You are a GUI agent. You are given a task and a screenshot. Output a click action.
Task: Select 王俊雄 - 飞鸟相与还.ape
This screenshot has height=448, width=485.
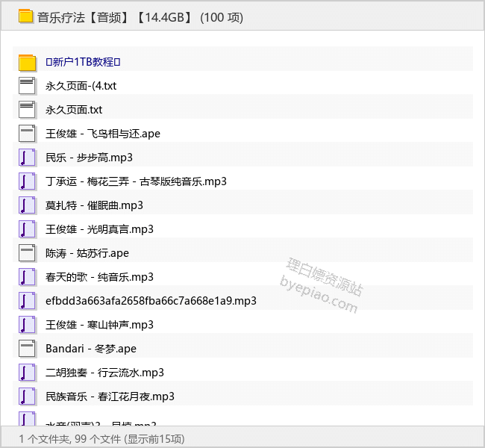click(x=103, y=134)
